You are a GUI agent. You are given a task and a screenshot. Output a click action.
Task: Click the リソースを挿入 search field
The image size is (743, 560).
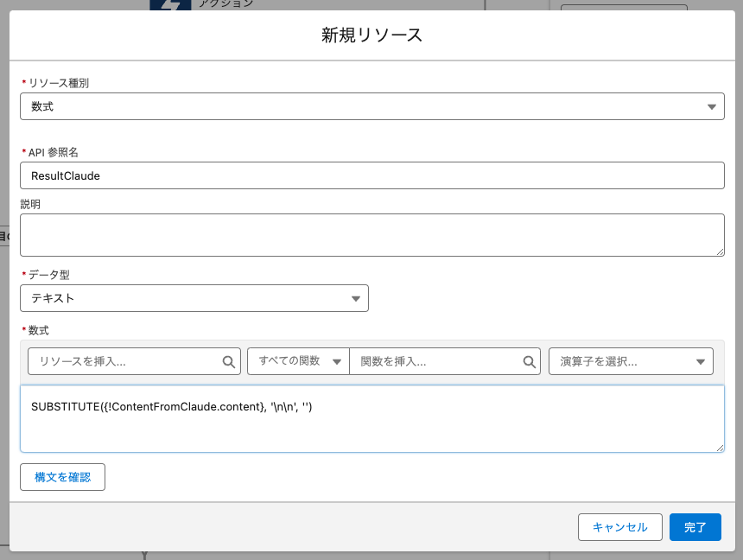click(x=134, y=361)
